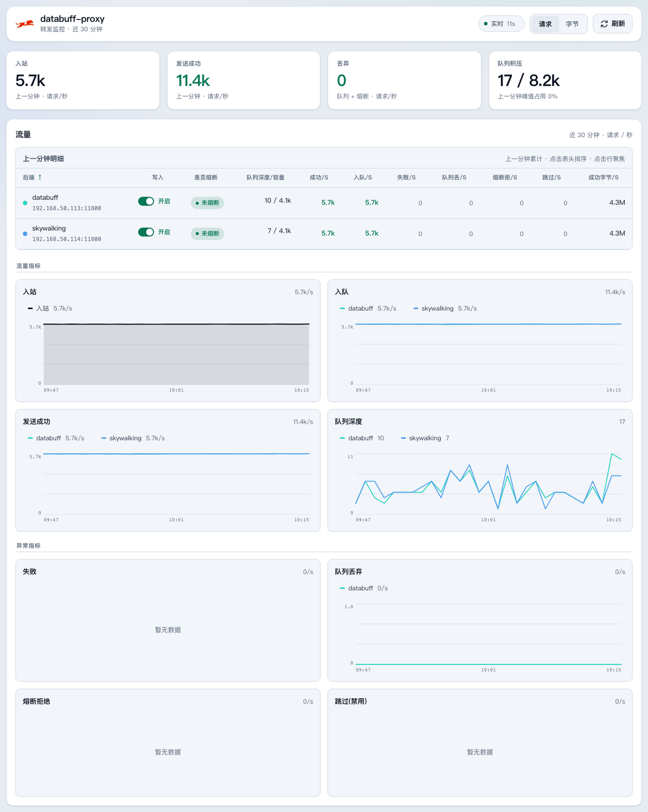
Task: Click the green dot next to databuff backend
Action: pyautogui.click(x=25, y=203)
